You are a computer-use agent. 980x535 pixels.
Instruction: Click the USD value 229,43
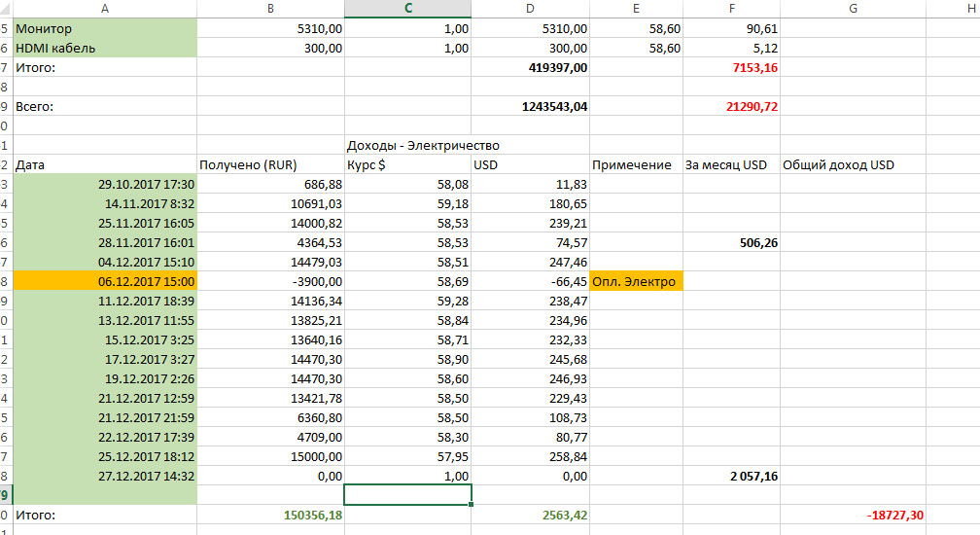click(568, 398)
